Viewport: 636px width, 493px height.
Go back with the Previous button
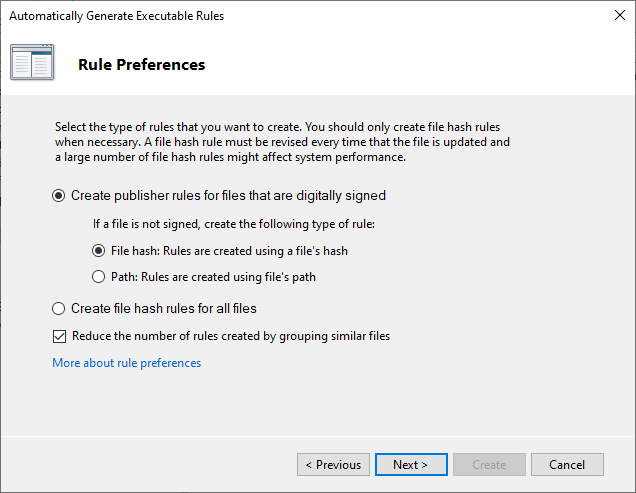tap(333, 465)
